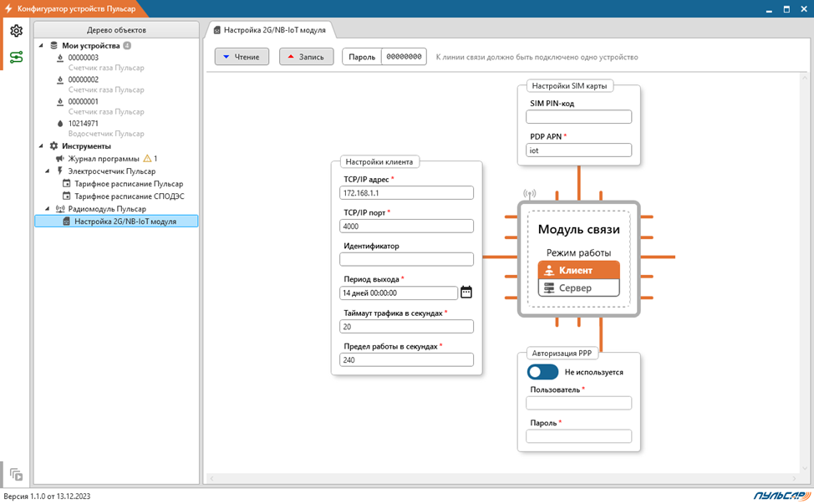
Task: Open Тарифное расписание СПОДЭС tree item
Action: [130, 196]
